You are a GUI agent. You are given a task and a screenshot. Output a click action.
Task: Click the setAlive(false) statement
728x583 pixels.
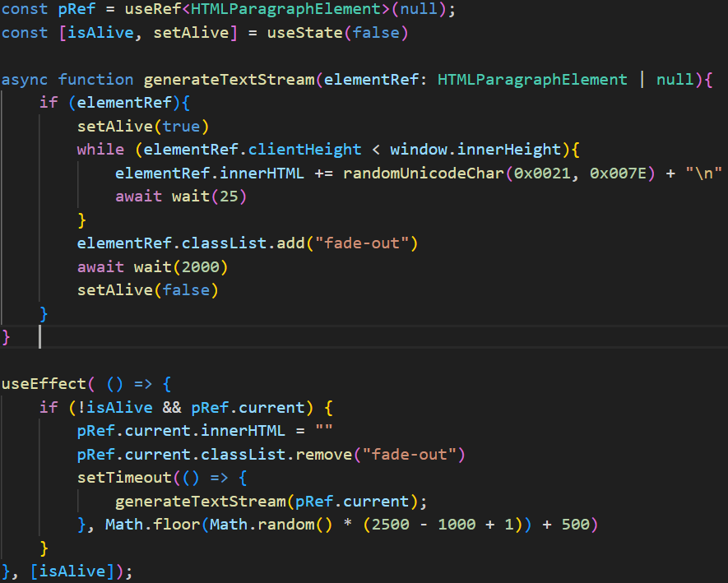point(147,290)
